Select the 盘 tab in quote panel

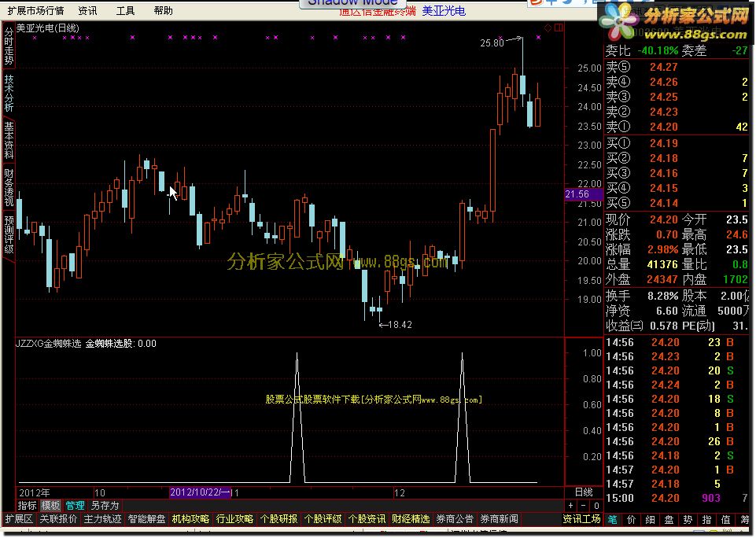coord(669,520)
